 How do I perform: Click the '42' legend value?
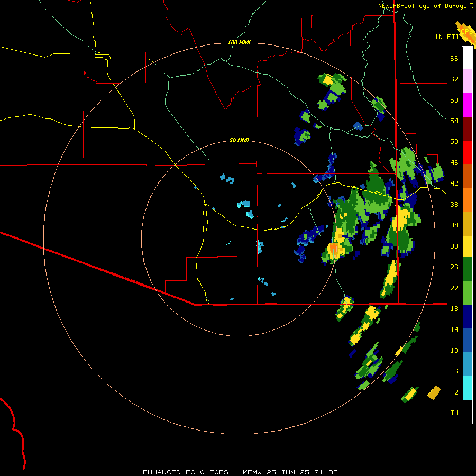click(454, 184)
